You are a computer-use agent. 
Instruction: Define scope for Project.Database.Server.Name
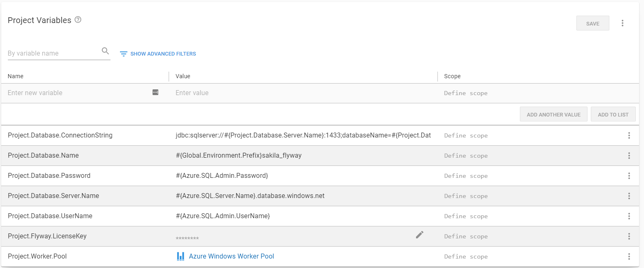[466, 196]
